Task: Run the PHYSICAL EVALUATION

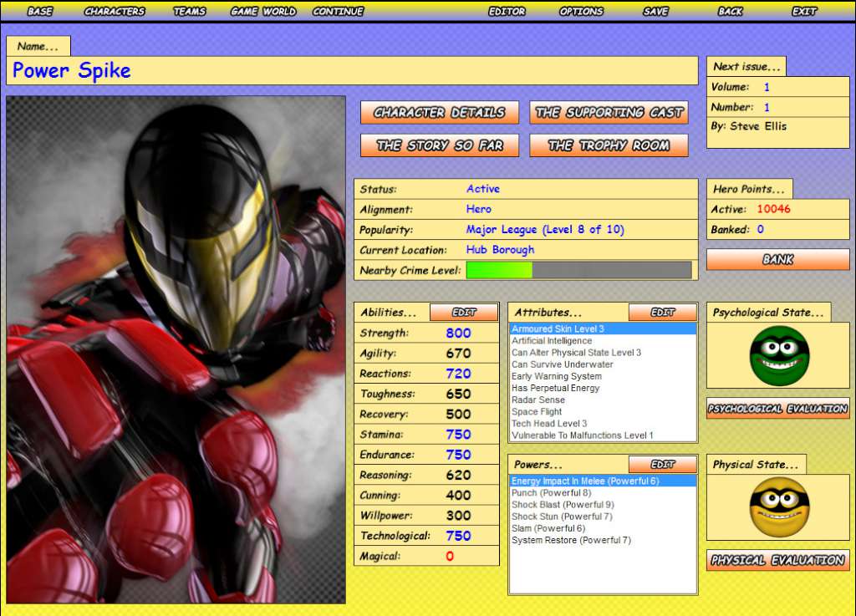Action: [x=777, y=560]
